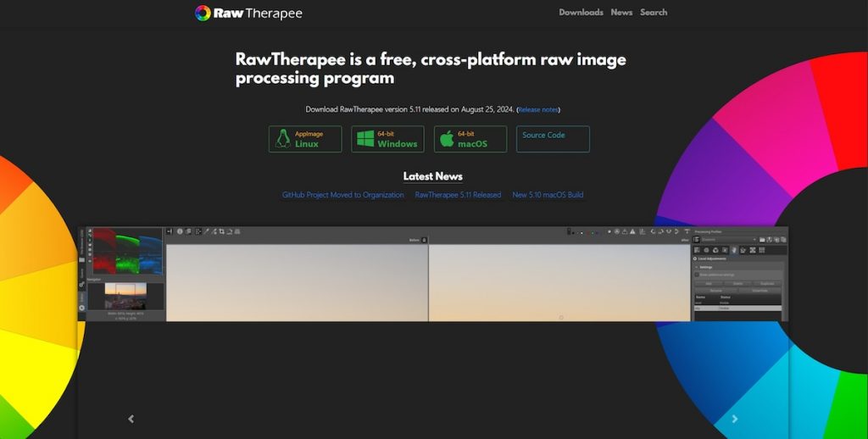Select the highlighted spot list row
Screen dimensions: 868x439
pyautogui.click(x=738, y=308)
